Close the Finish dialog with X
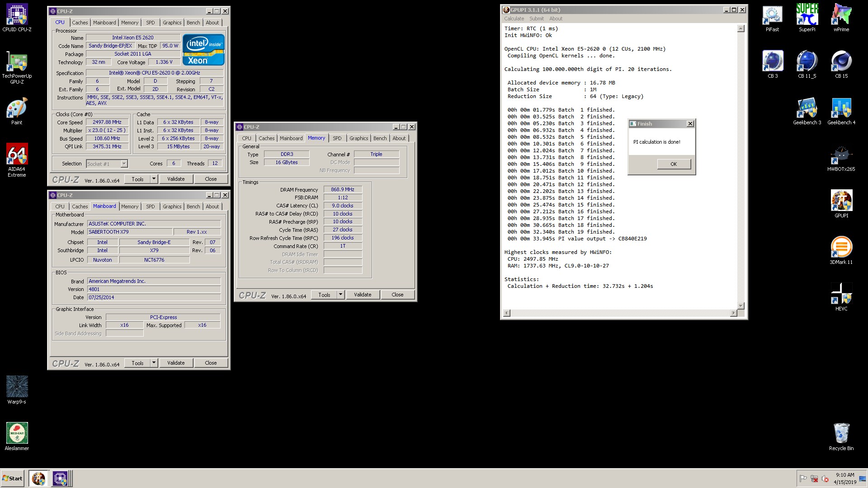The image size is (868, 488). pos(690,124)
